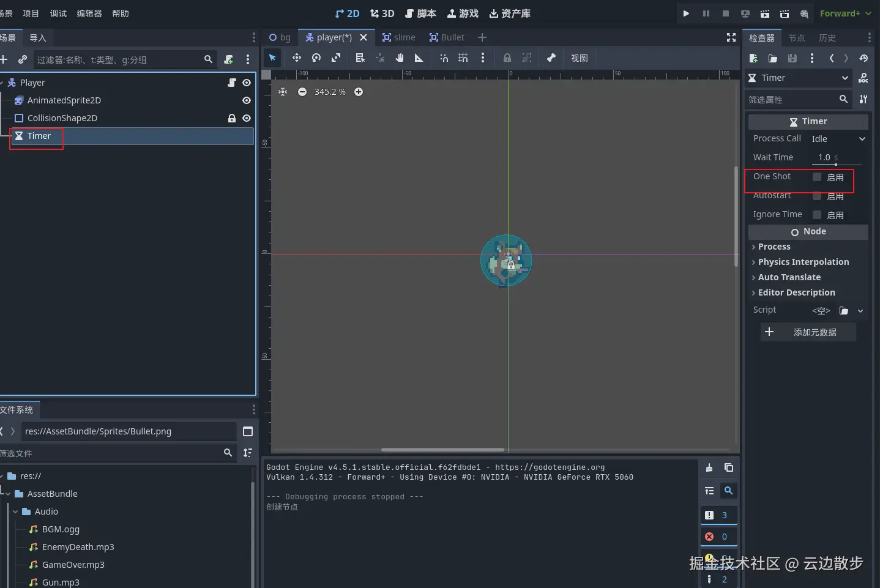Image resolution: width=880 pixels, height=588 pixels.
Task: Click the 视图 button in viewport toolbar
Action: click(x=579, y=58)
